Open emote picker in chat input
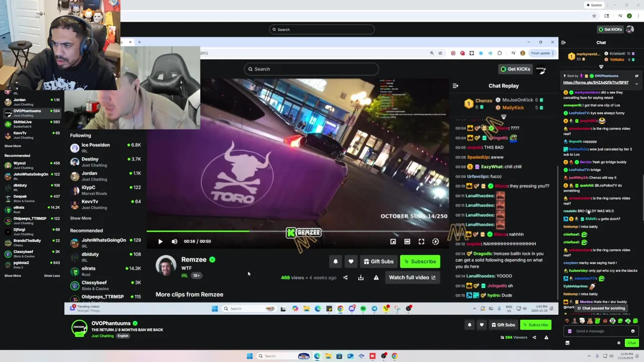 tap(633, 331)
